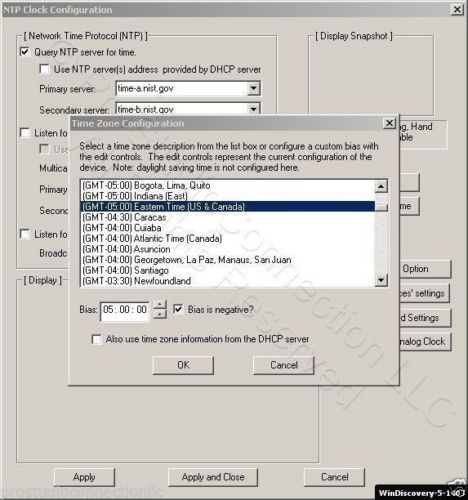This screenshot has width=468, height=500.
Task: Increase the Bias value with spinner up
Action: pyautogui.click(x=160, y=305)
